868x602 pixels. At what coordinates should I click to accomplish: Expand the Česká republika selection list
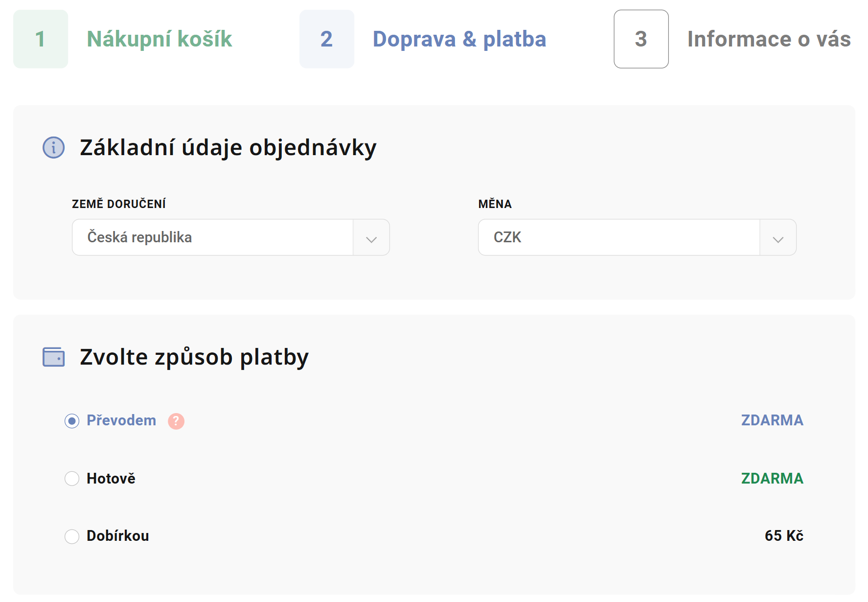tap(213, 238)
